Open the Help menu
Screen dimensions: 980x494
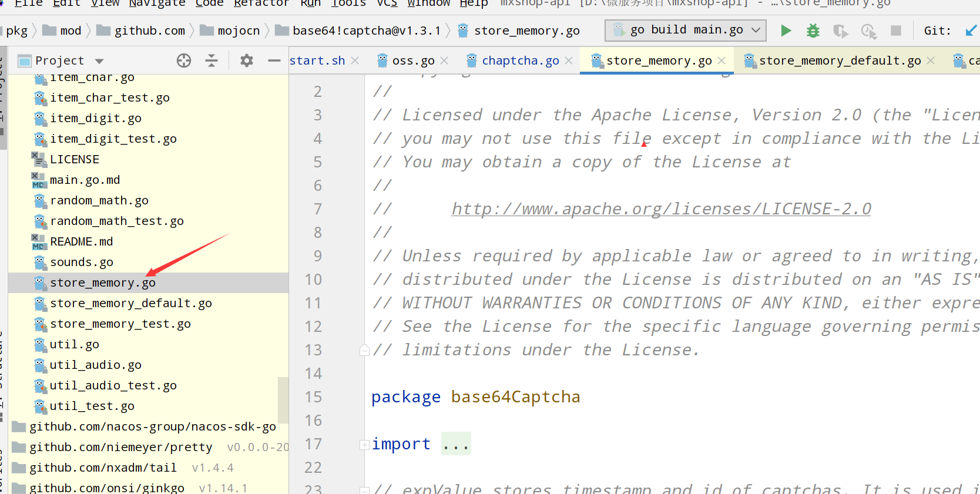point(474,4)
